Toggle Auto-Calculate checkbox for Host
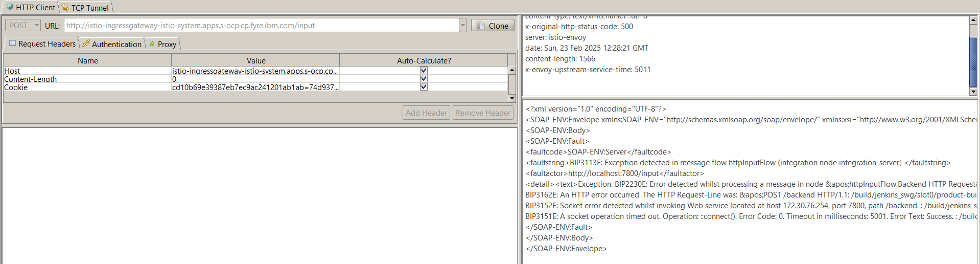The image size is (980, 264). coord(424,70)
